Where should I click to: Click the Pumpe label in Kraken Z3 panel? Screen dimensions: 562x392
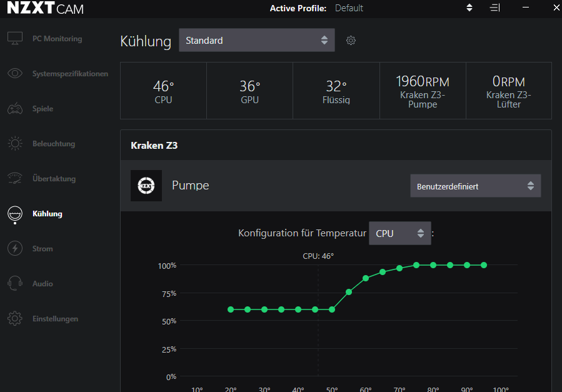(x=190, y=185)
